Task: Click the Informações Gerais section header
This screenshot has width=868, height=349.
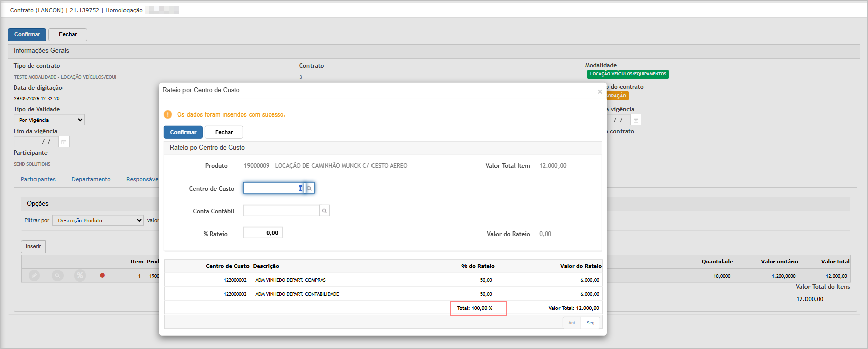Action: pyautogui.click(x=433, y=51)
